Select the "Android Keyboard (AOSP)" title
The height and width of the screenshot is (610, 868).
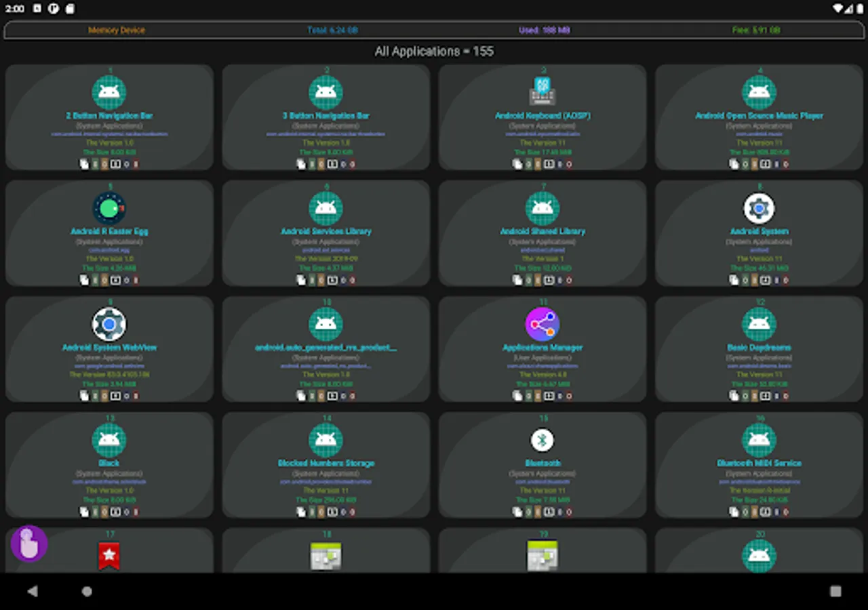pos(542,116)
